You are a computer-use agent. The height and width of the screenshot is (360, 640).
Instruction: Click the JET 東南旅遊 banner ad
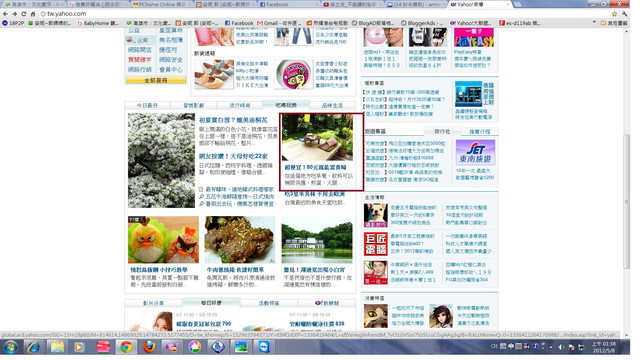(475, 152)
